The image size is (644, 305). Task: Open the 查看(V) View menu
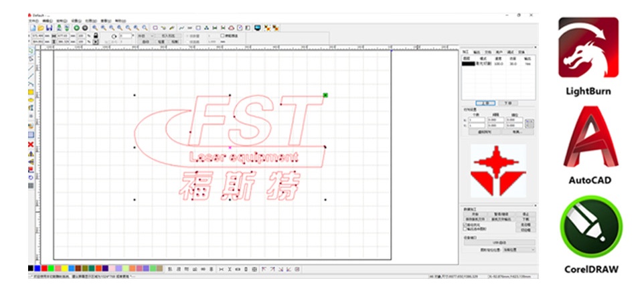click(x=106, y=21)
